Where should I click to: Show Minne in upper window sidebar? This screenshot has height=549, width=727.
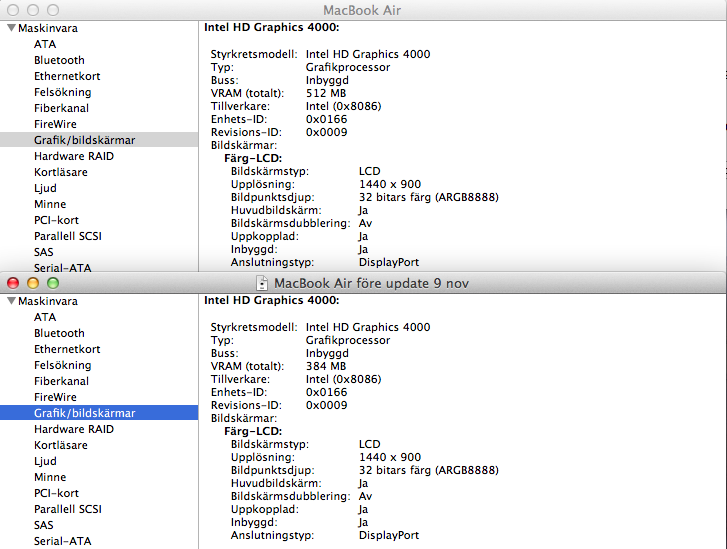50,204
